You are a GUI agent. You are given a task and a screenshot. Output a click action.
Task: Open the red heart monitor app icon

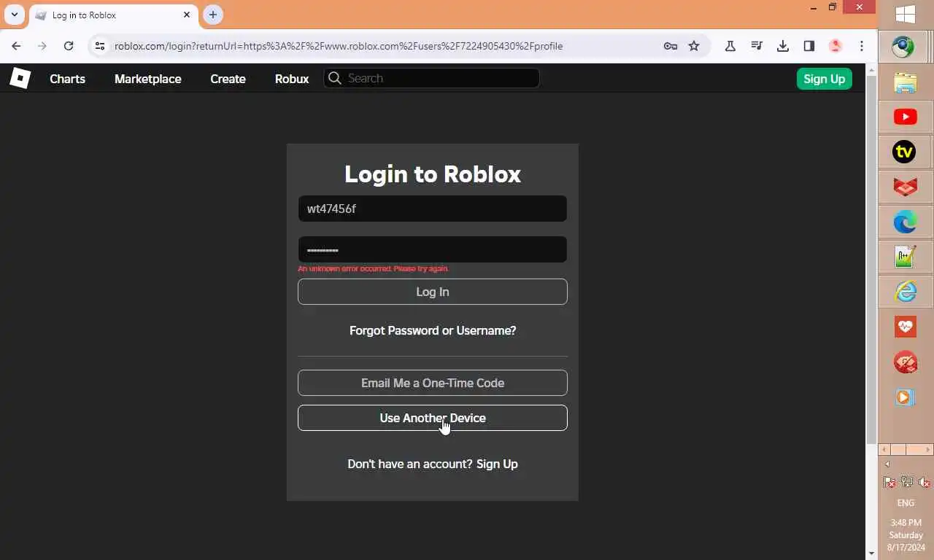coord(906,327)
